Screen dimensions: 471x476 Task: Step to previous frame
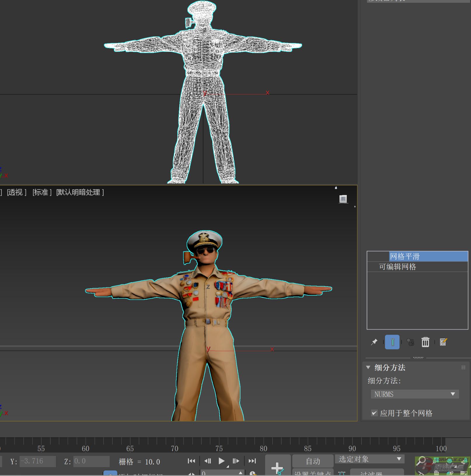click(x=207, y=461)
